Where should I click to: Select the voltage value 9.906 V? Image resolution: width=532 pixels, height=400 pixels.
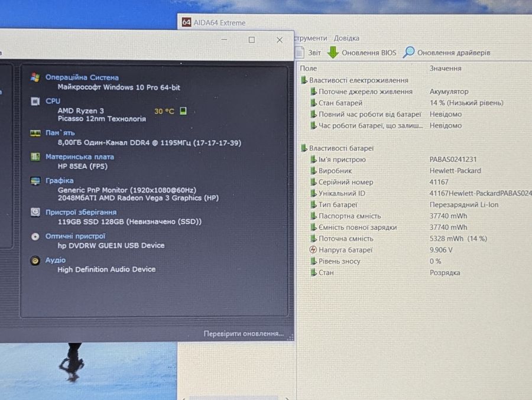(x=441, y=250)
